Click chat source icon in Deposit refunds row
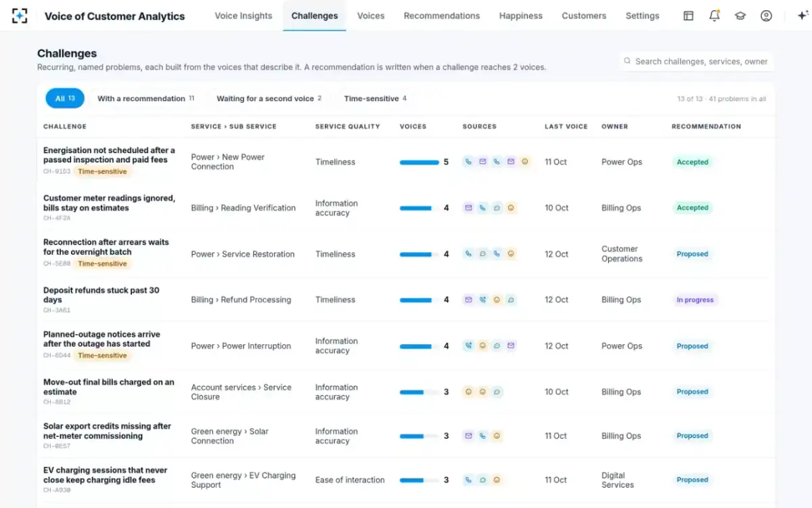 coord(511,299)
